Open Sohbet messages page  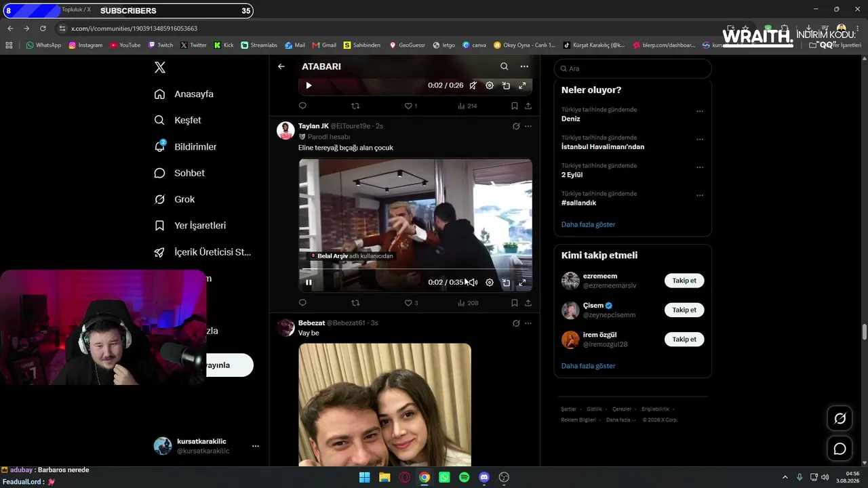(x=179, y=173)
